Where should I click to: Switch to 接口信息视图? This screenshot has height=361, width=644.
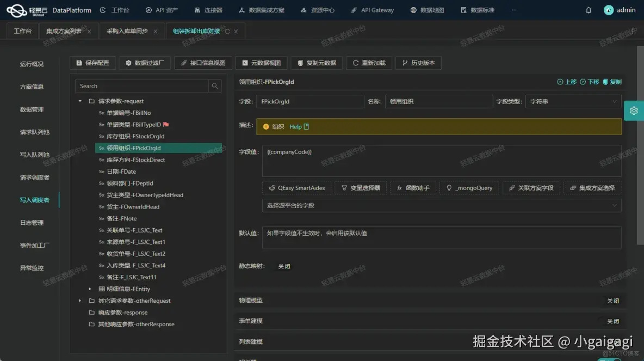click(x=203, y=63)
